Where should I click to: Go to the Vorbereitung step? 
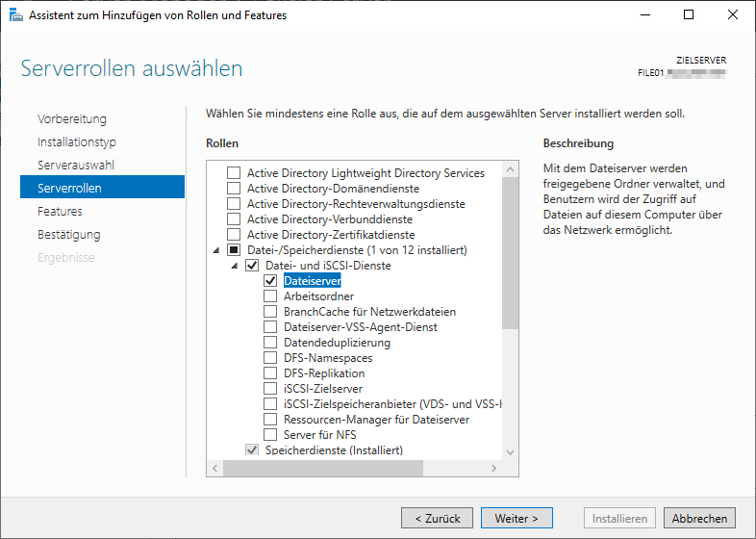(72, 119)
